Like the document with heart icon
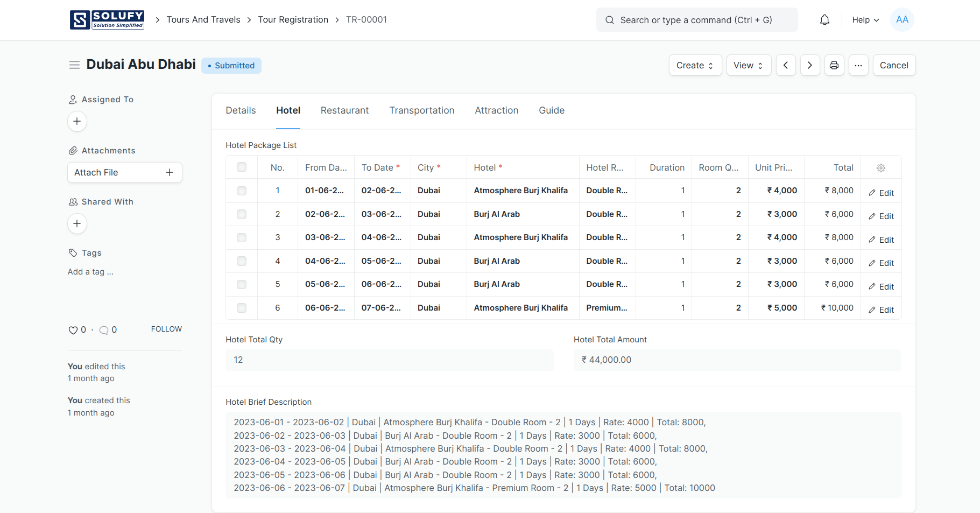980x513 pixels. point(73,330)
